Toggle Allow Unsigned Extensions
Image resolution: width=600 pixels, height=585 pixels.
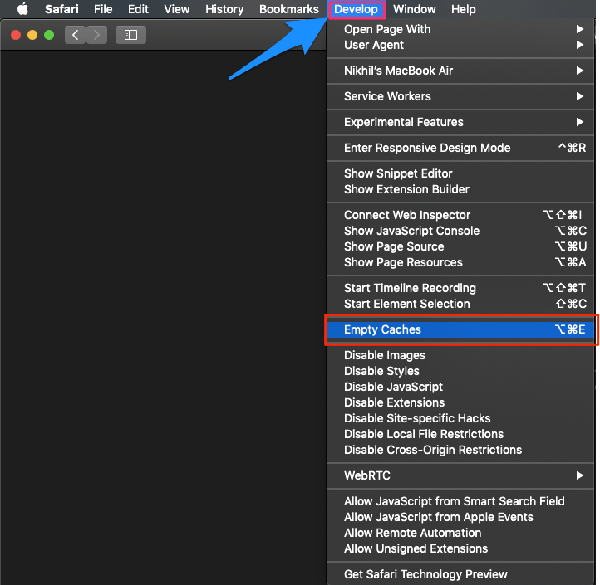[461, 549]
